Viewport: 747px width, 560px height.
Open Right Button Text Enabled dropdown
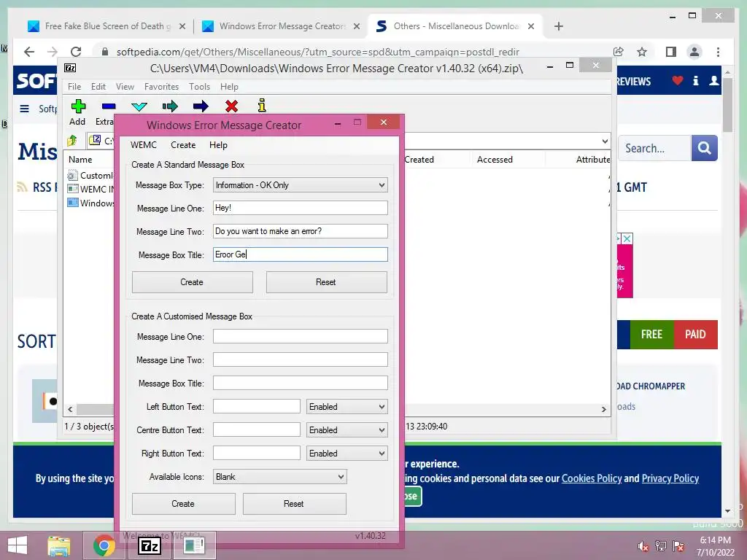347,454
